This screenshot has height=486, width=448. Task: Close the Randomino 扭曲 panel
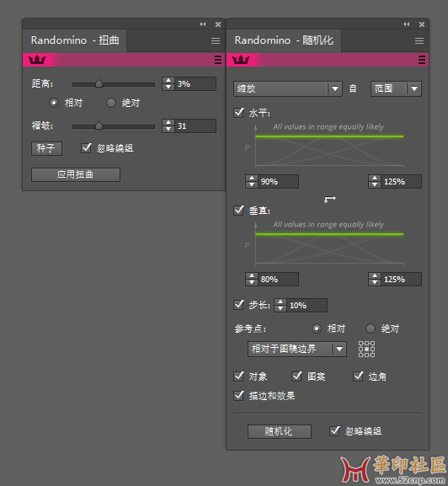point(218,24)
